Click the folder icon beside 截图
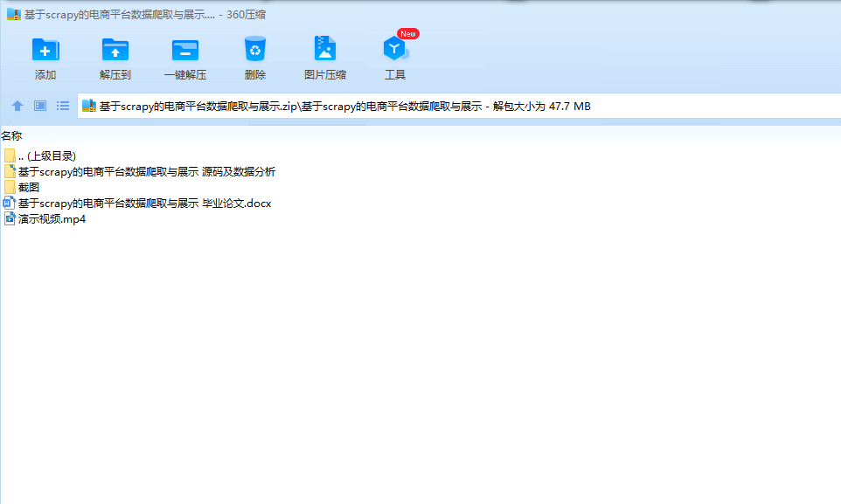The width and height of the screenshot is (841, 504). coord(10,187)
